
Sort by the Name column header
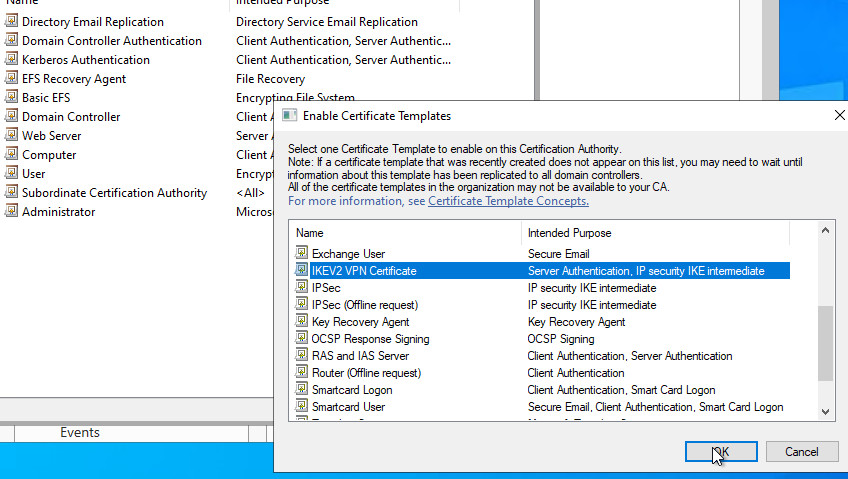pyautogui.click(x=405, y=233)
